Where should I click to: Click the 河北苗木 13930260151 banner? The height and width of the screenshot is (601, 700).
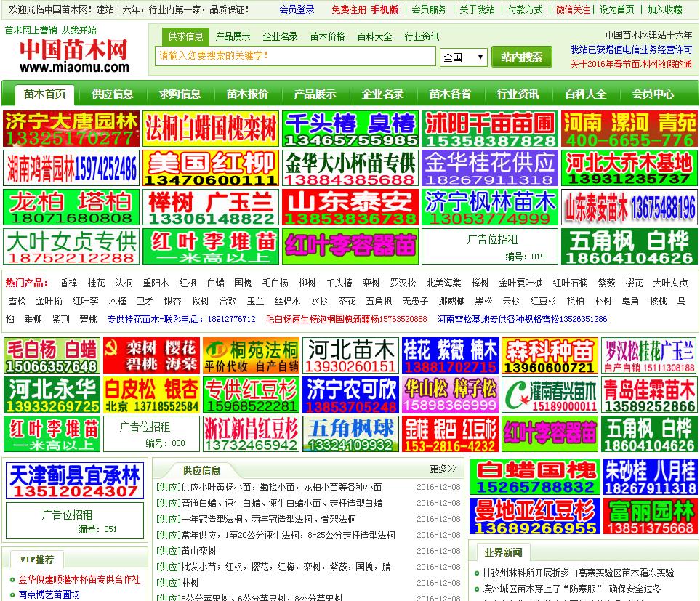(x=350, y=355)
